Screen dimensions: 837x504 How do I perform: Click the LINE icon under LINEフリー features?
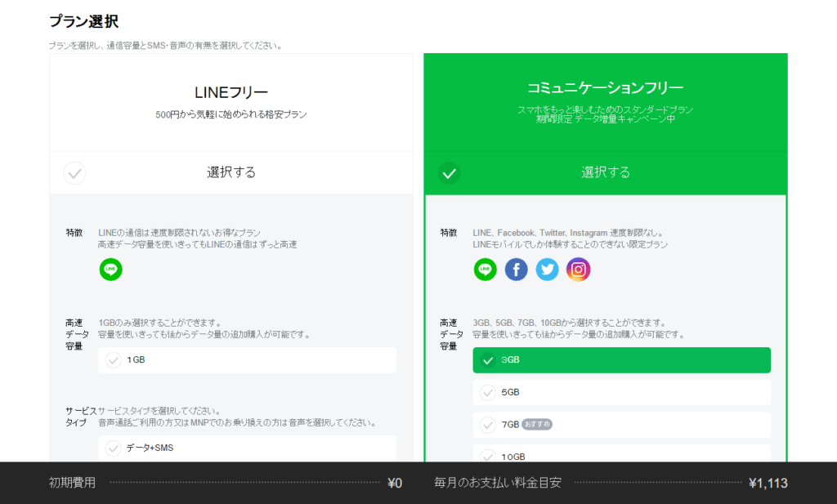110,270
